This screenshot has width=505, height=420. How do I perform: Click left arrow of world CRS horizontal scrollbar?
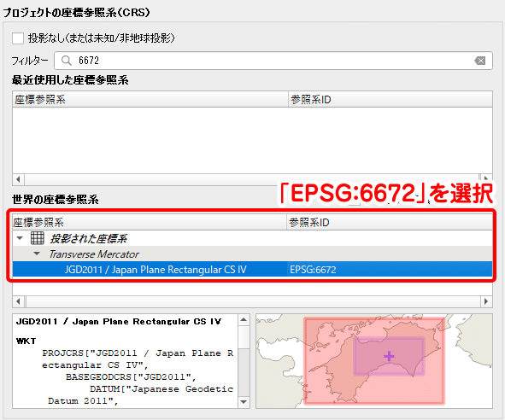[18, 301]
